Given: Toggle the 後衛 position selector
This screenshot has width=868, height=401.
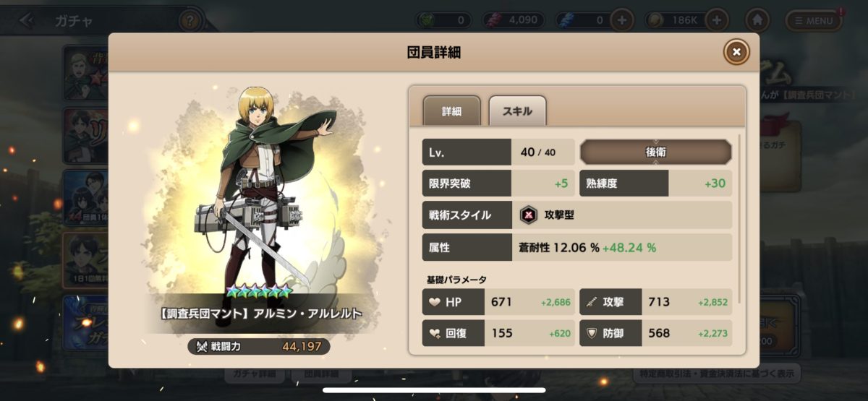Looking at the screenshot, I should tap(655, 152).
